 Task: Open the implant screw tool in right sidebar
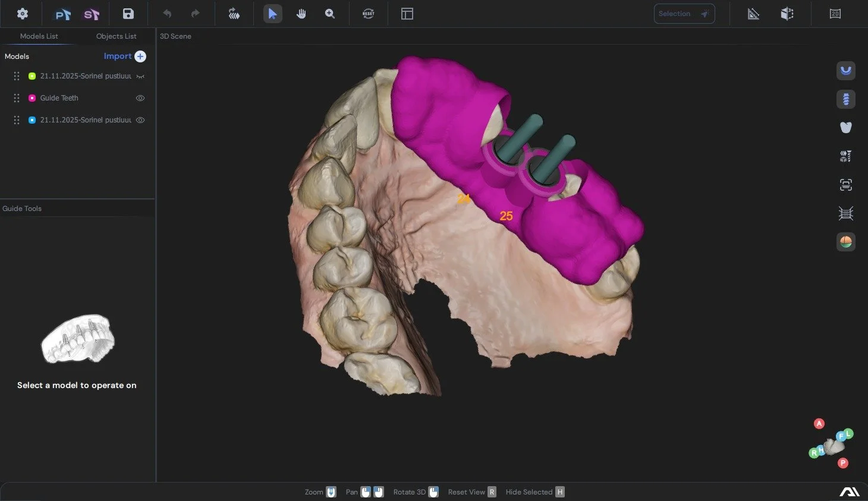click(845, 99)
